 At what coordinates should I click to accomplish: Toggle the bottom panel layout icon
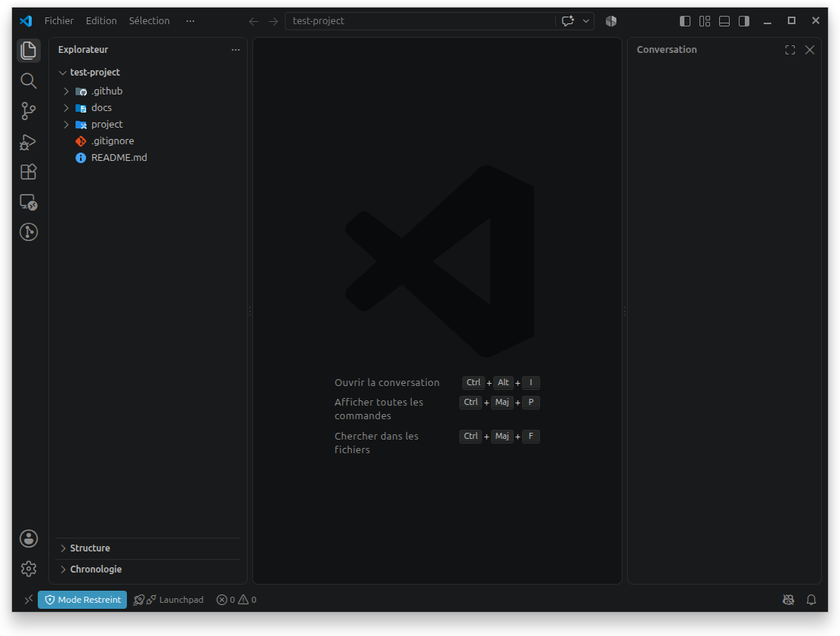(x=724, y=21)
